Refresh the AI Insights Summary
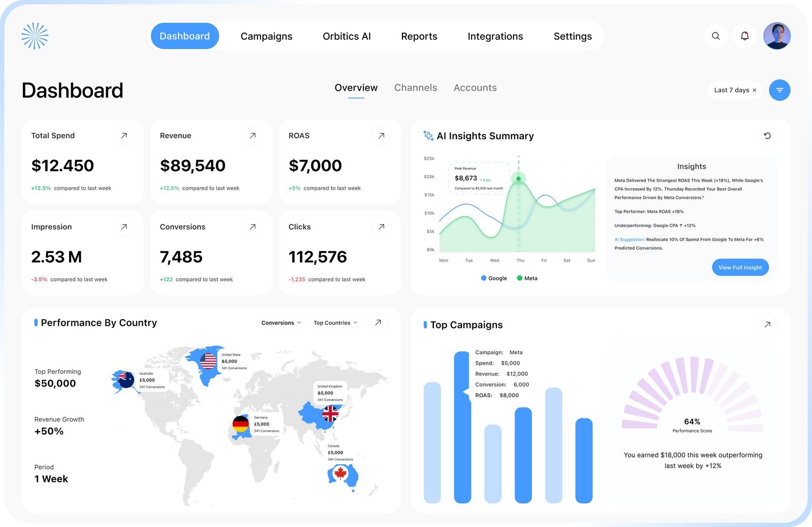812x527 pixels. pos(767,135)
